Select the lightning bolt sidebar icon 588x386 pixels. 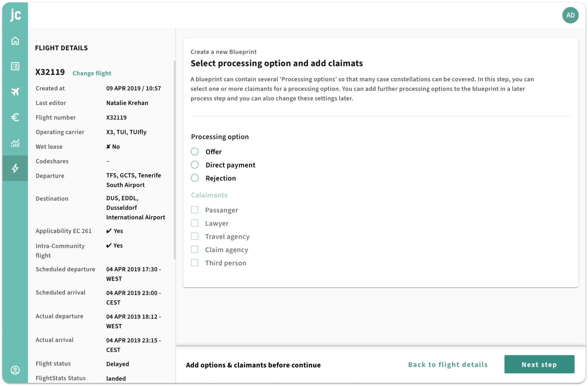pos(15,168)
